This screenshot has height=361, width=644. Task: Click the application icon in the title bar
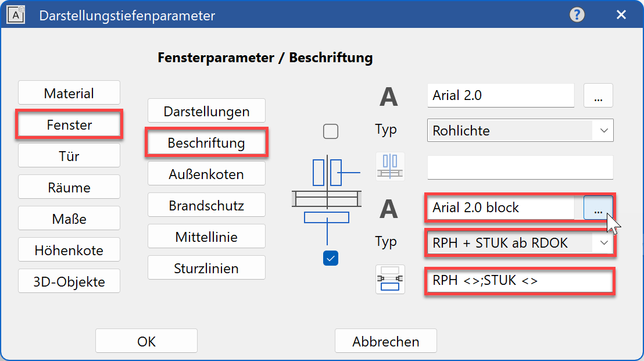click(16, 15)
